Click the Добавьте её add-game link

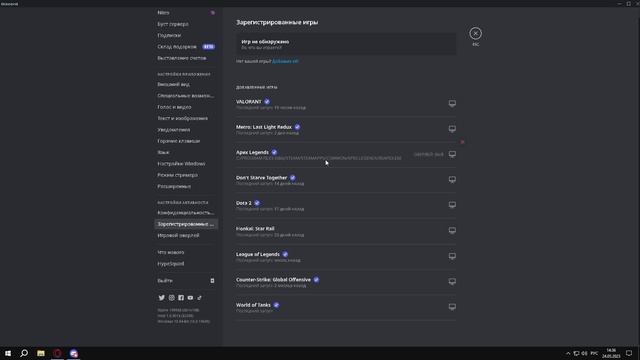click(x=285, y=61)
